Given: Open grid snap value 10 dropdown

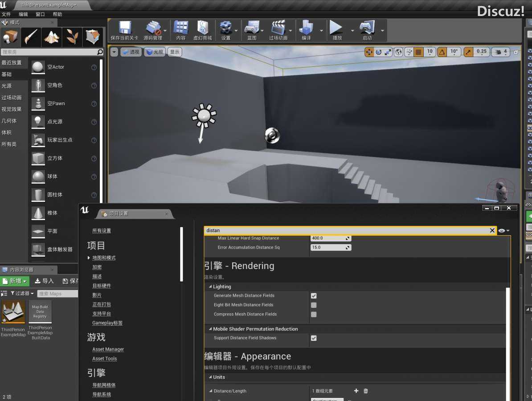Looking at the screenshot, I should pyautogui.click(x=430, y=52).
